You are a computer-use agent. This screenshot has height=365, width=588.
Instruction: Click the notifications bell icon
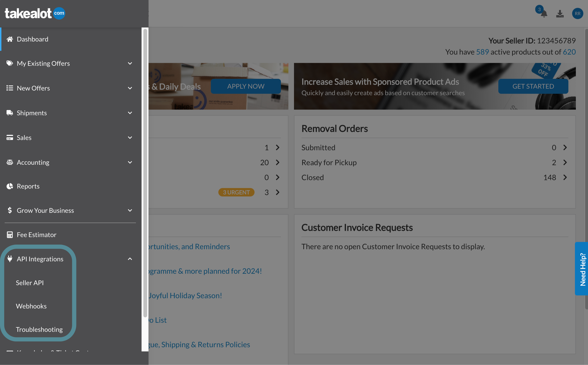[x=544, y=14]
